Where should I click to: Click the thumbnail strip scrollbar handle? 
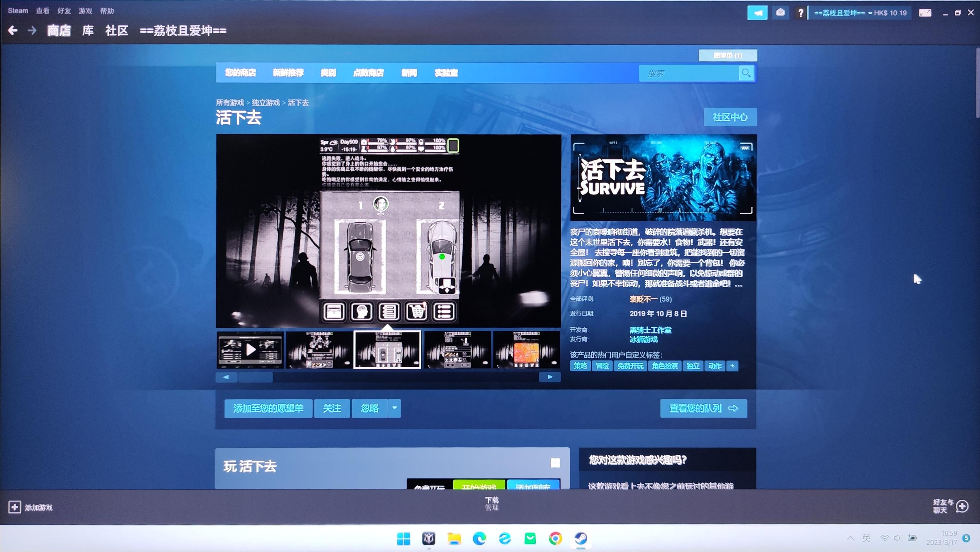coord(255,377)
